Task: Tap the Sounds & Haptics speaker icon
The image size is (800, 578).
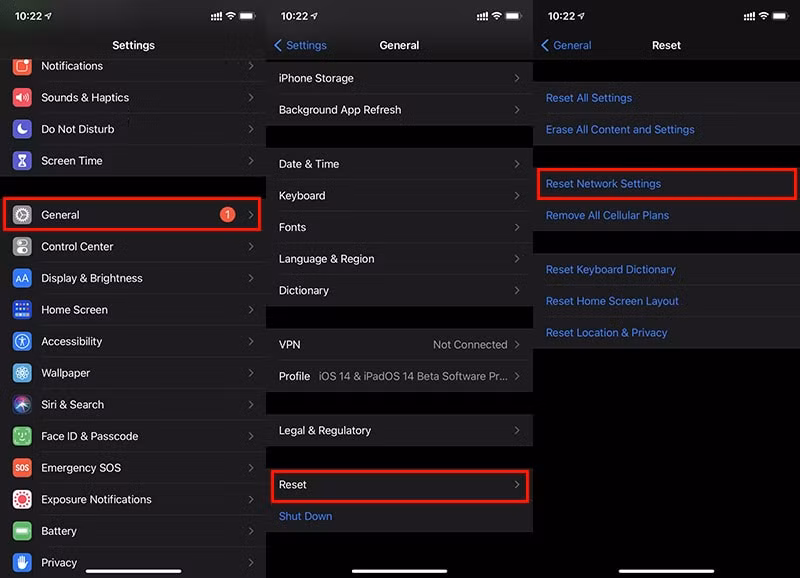Action: [x=22, y=97]
